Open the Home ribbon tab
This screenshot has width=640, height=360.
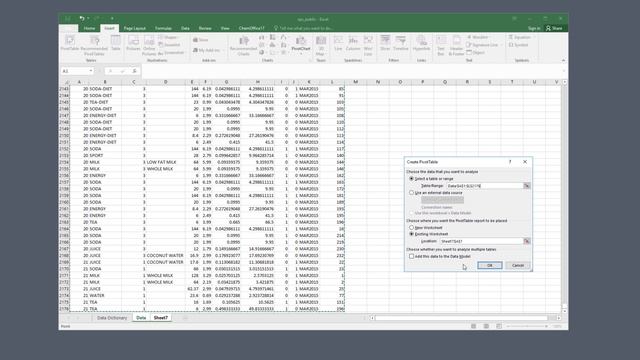tap(89, 28)
